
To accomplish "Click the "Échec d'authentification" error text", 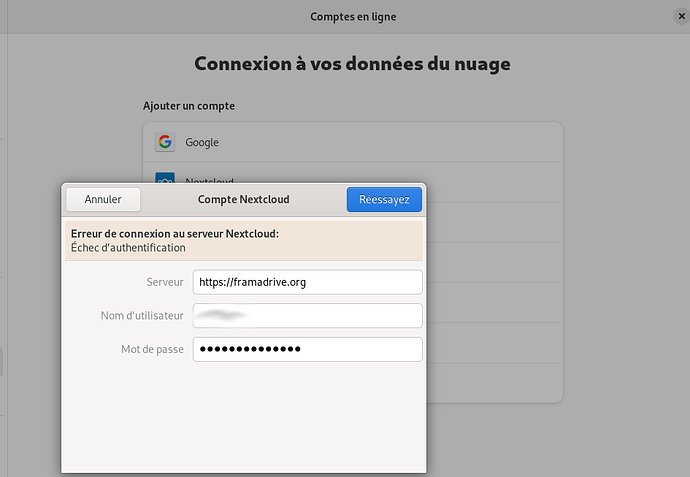I will tap(128, 248).
